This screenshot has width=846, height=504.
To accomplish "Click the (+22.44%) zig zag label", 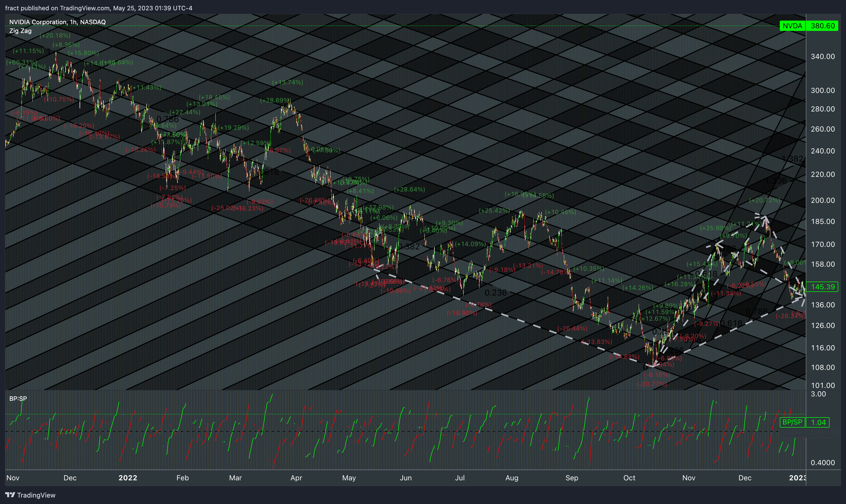I will click(x=185, y=112).
